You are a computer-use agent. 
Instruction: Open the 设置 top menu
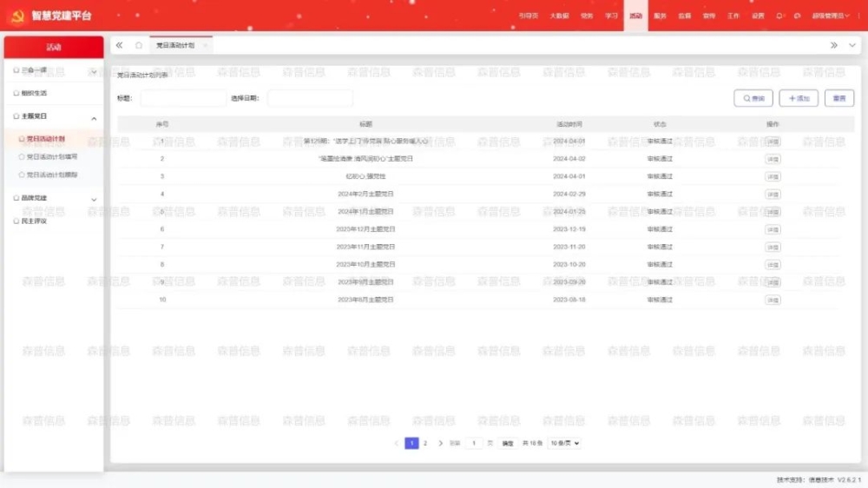tap(758, 16)
